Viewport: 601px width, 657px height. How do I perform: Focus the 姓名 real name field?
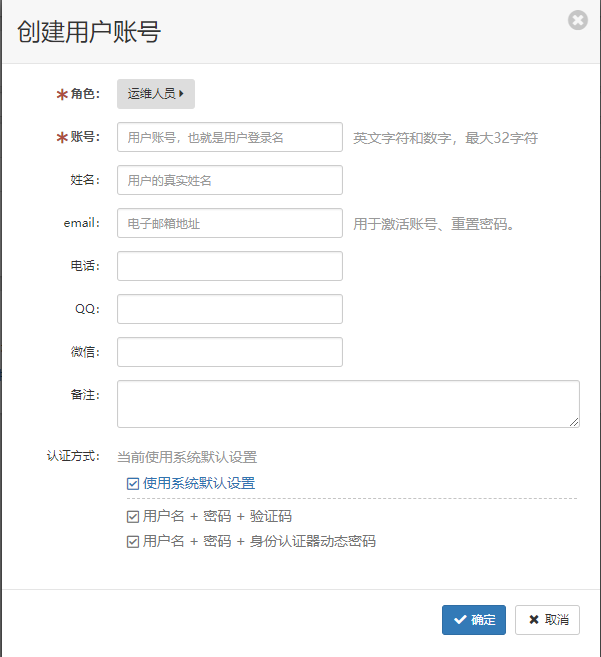(x=230, y=180)
